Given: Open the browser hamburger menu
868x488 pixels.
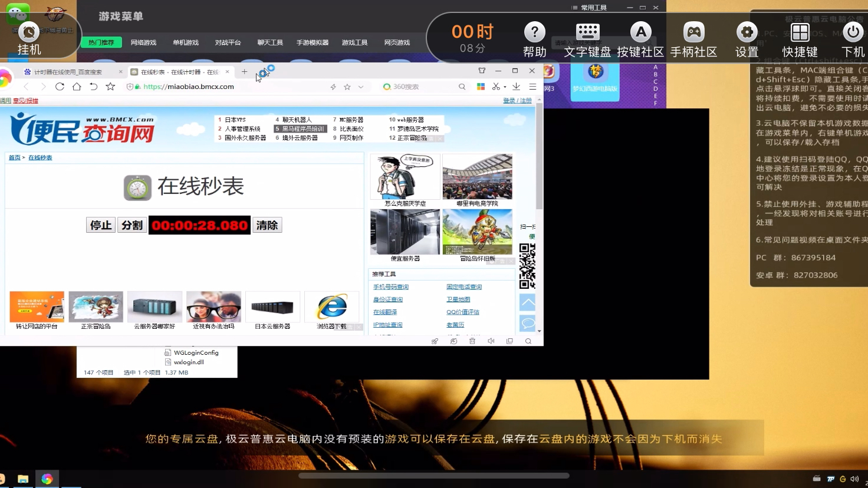Looking at the screenshot, I should [x=532, y=87].
